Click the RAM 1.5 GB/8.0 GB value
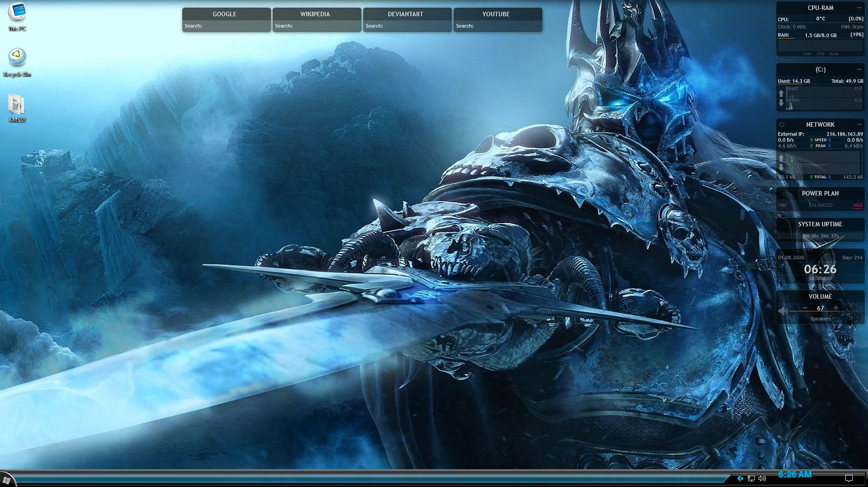The height and width of the screenshot is (487, 868). click(821, 35)
